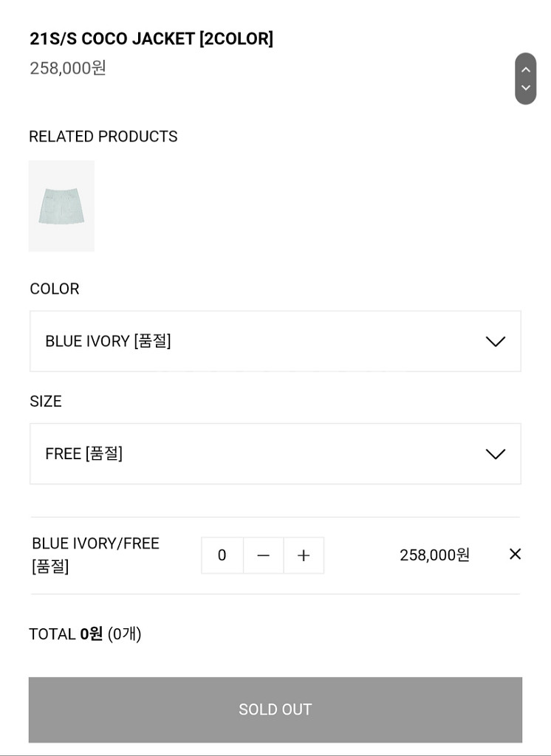Click the TOTAL 0원 summary text
The width and height of the screenshot is (551, 756).
tap(85, 634)
